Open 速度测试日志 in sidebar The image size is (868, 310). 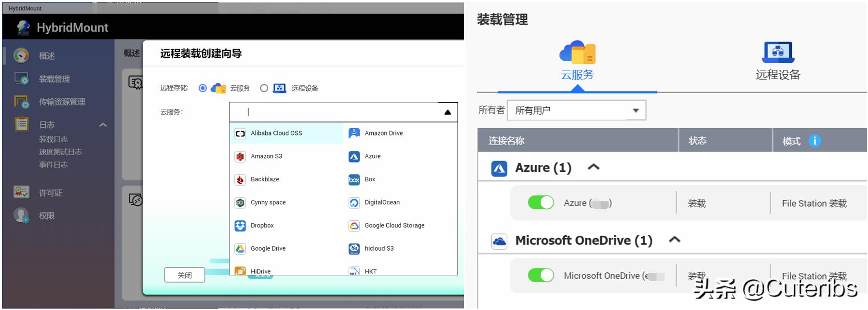pos(60,152)
